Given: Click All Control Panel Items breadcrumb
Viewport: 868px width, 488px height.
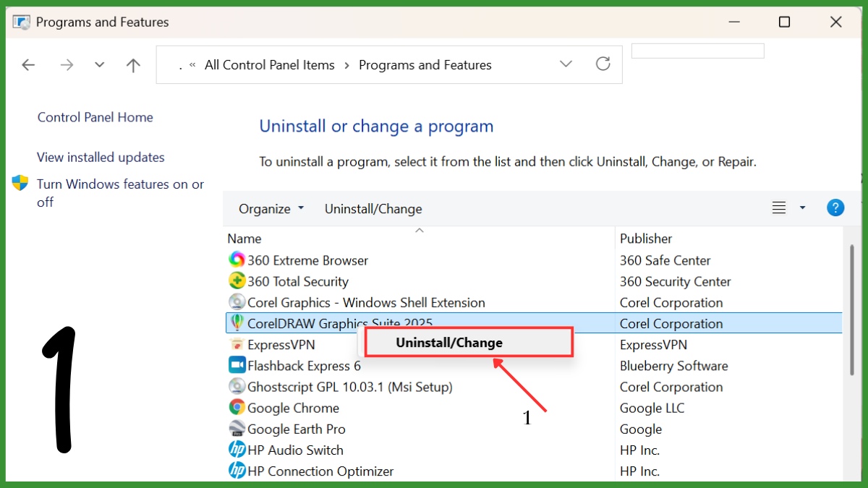Looking at the screenshot, I should [x=270, y=64].
